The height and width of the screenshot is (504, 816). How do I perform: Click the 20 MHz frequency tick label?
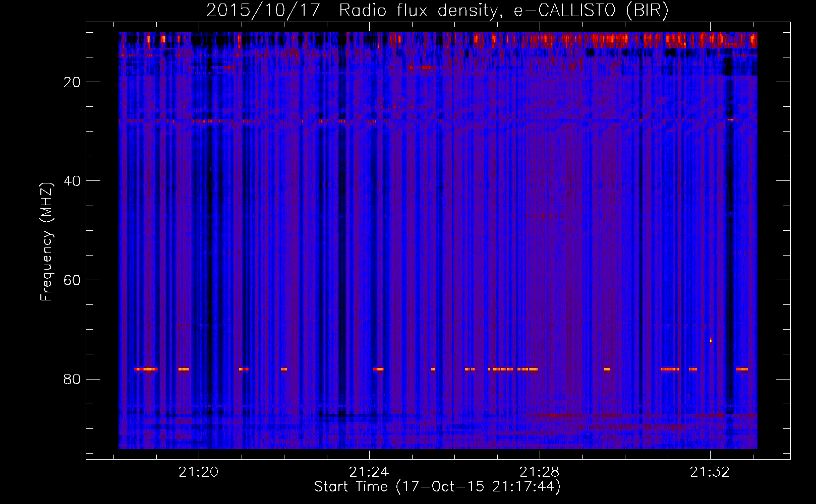72,82
